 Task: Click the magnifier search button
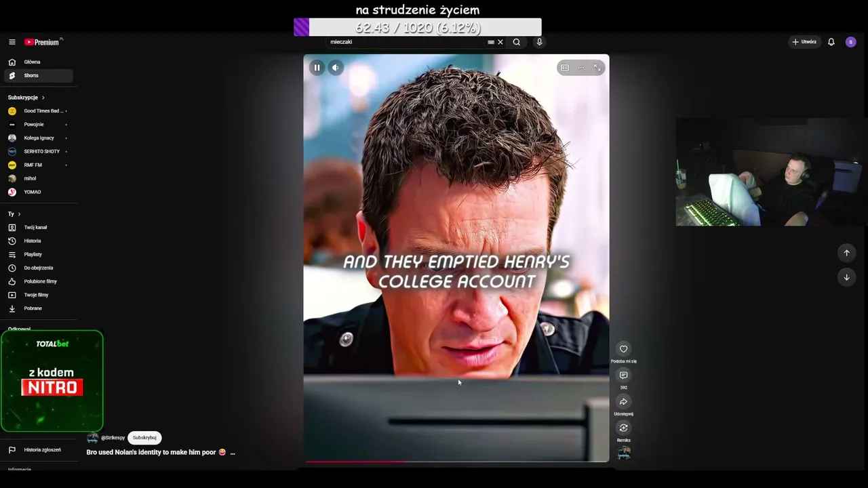[x=517, y=42]
